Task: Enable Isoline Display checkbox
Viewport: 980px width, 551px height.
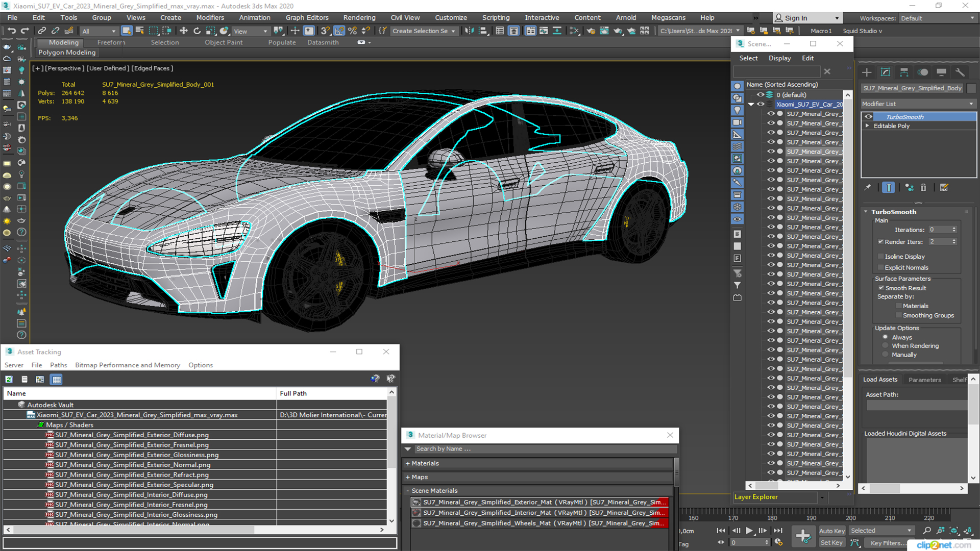Action: pyautogui.click(x=880, y=257)
